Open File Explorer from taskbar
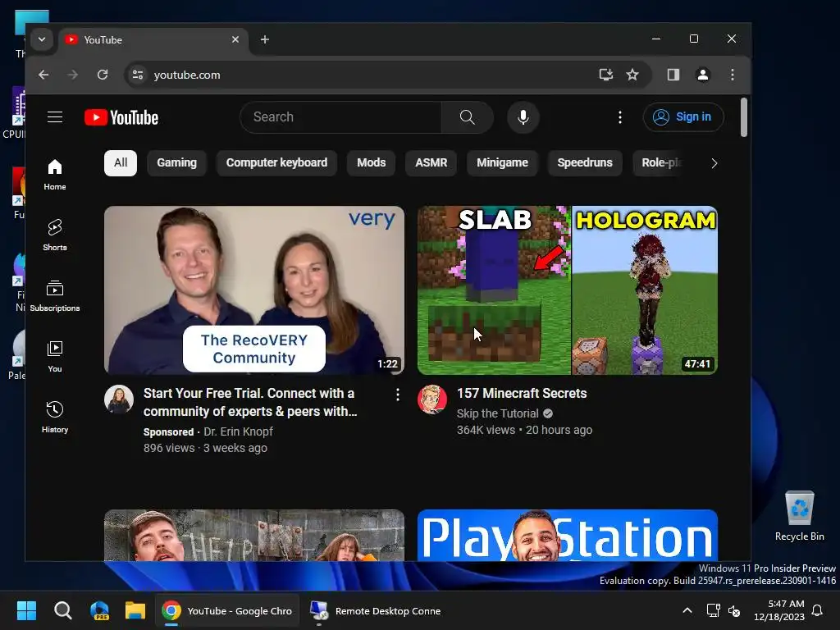The height and width of the screenshot is (630, 840). (x=135, y=610)
